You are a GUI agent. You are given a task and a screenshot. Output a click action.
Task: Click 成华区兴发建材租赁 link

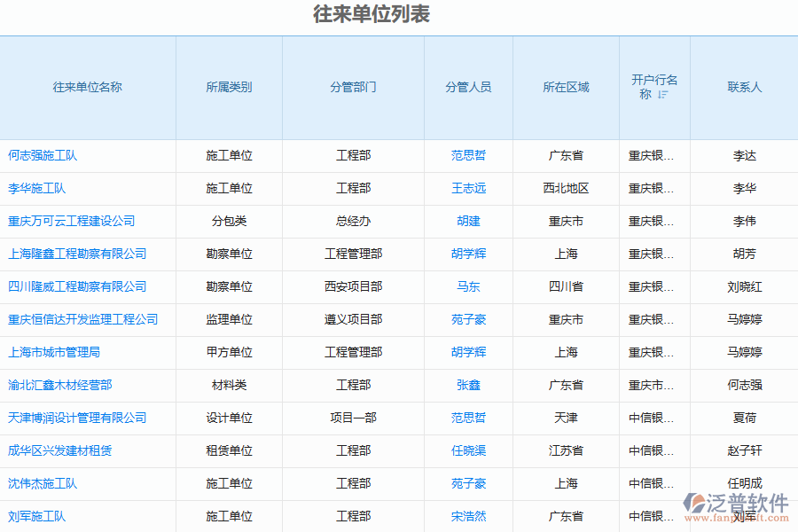[60, 450]
